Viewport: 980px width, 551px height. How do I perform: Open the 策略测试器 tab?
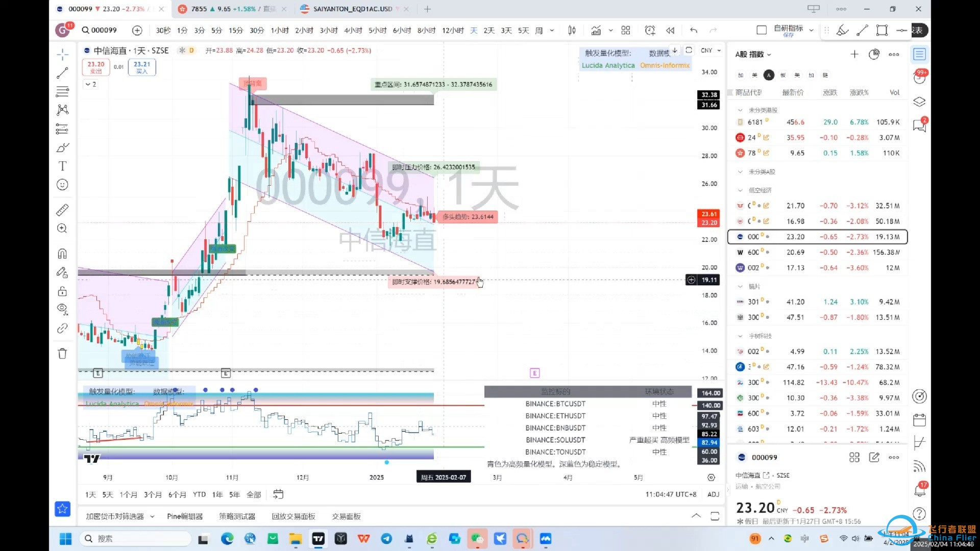coord(237,516)
